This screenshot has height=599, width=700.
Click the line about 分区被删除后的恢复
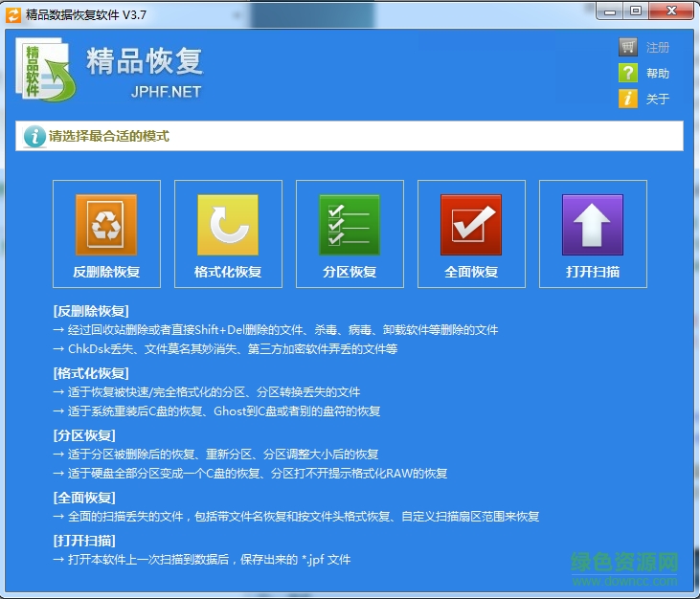[215, 455]
